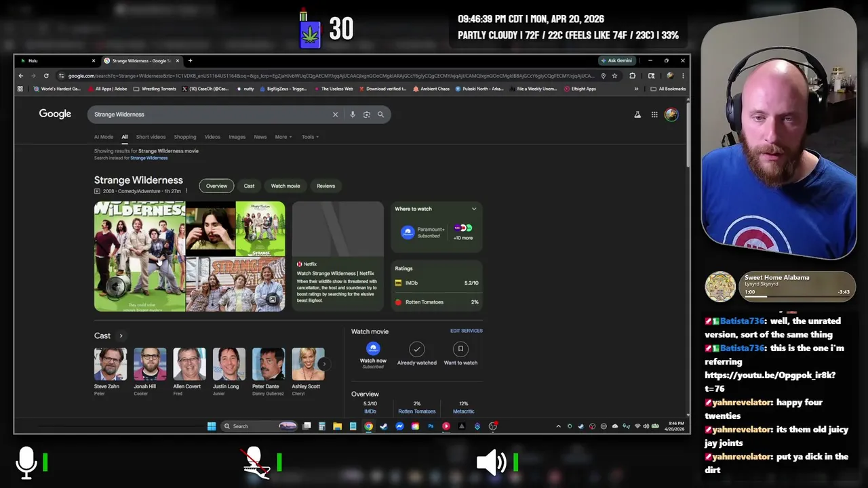Switch to the Images results tab
868x488 pixels.
pos(237,137)
